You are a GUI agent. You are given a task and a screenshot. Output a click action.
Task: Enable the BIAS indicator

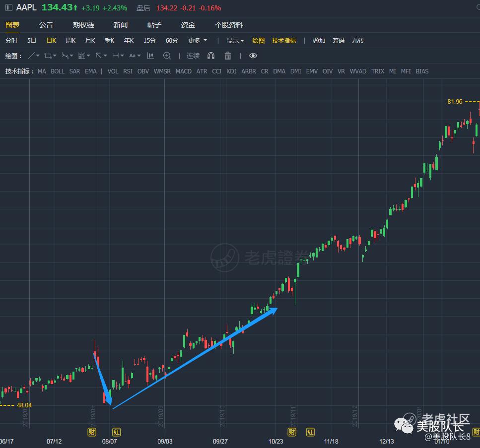[422, 71]
